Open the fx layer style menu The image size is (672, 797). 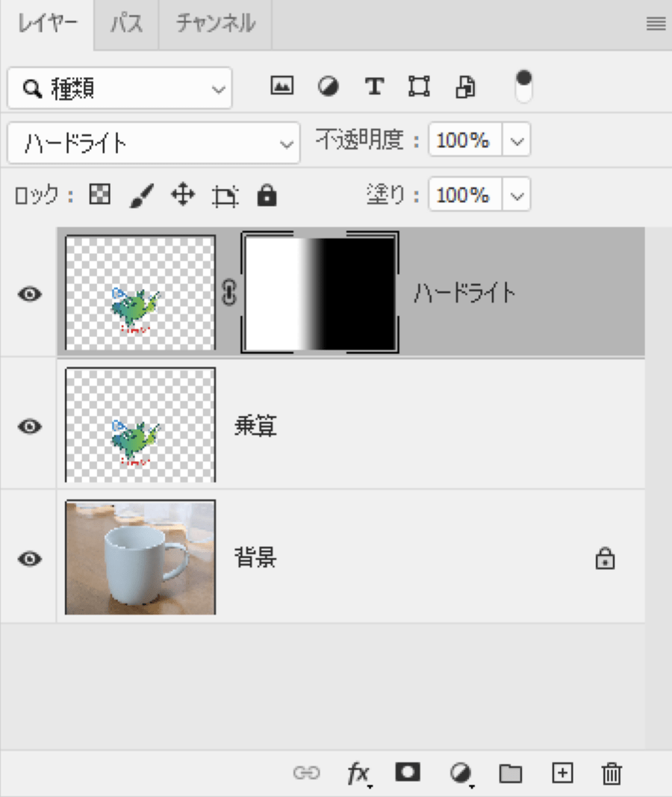coord(359,774)
